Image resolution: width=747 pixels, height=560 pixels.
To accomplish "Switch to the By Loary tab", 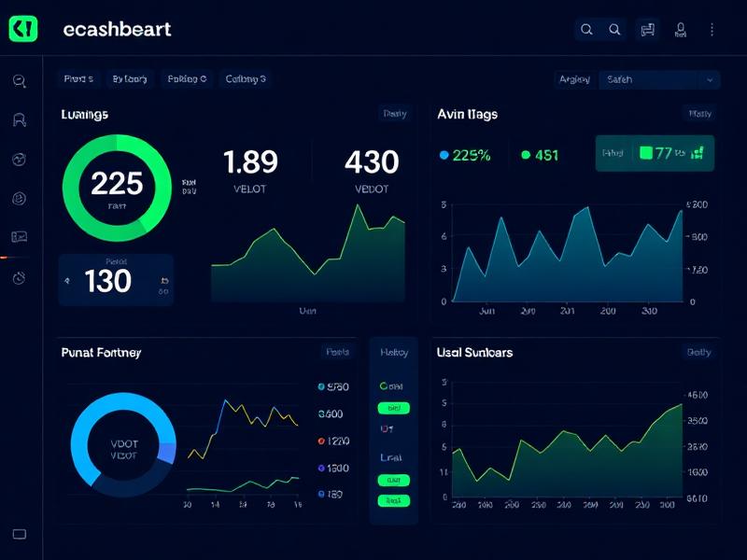I will pos(130,79).
